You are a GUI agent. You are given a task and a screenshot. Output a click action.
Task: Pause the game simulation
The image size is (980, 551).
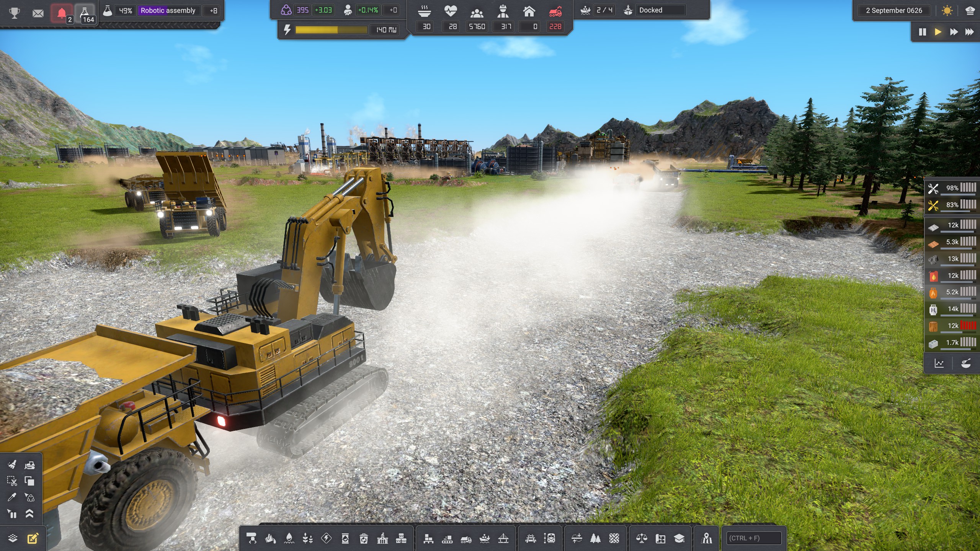923,32
